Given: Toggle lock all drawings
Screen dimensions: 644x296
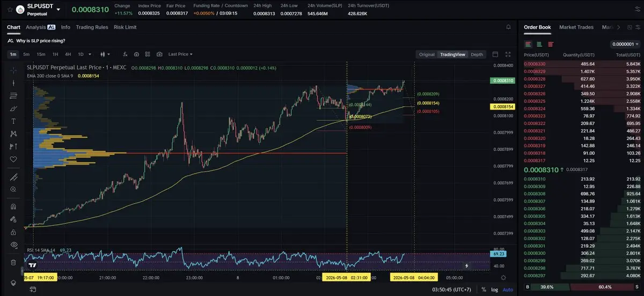Looking at the screenshot, I should pos(13,232).
